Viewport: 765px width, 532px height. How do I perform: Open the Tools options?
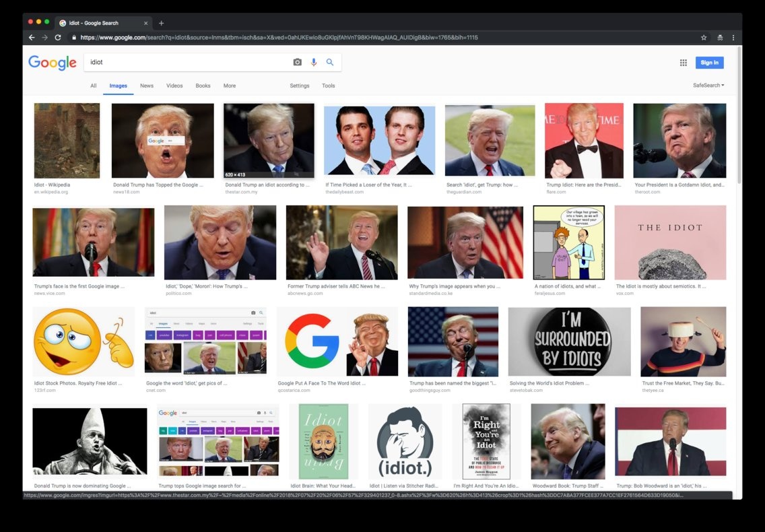click(x=328, y=86)
